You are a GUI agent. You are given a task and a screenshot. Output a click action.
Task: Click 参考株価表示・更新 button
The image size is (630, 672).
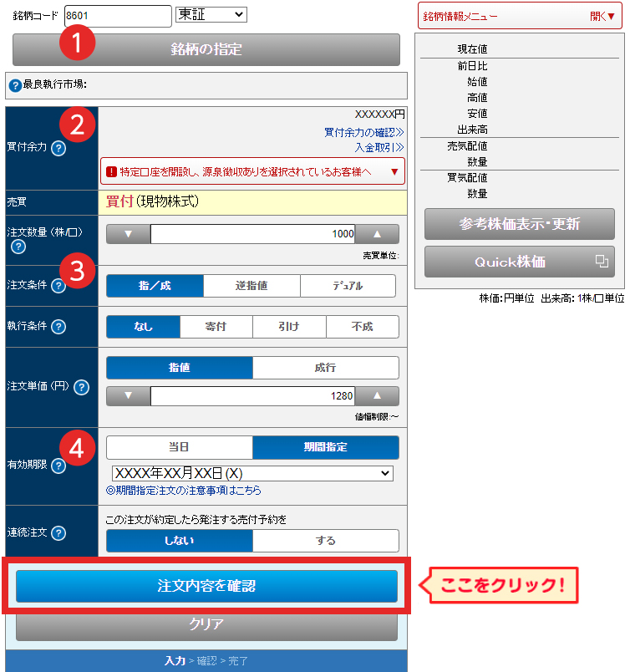point(520,224)
